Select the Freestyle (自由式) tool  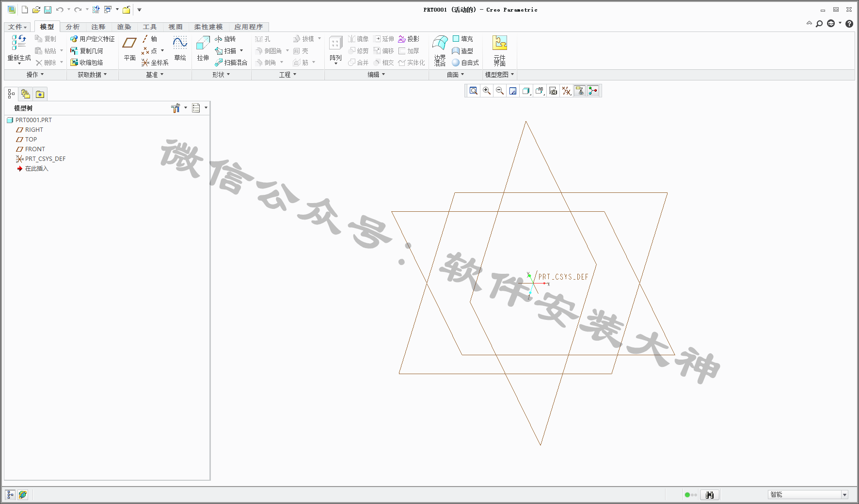[x=465, y=63]
